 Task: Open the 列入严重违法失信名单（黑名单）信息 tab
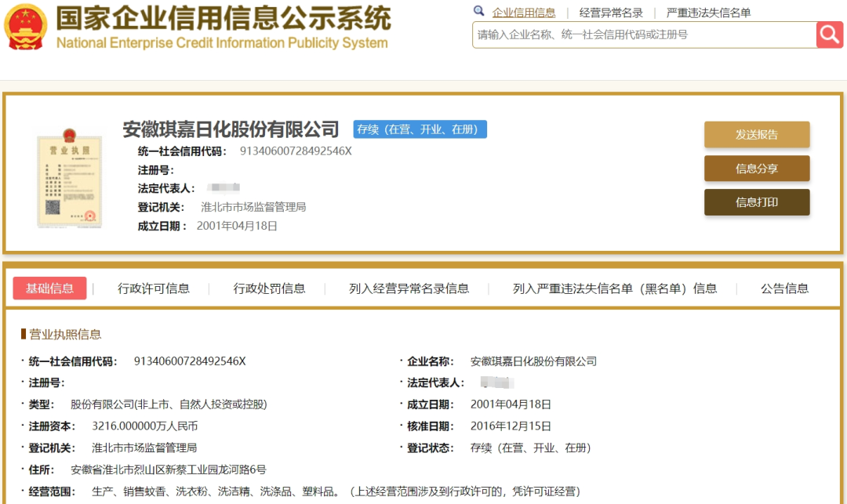(x=615, y=288)
